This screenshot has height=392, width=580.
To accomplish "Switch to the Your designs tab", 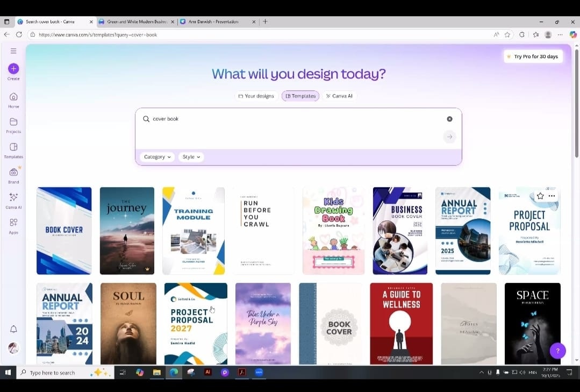I will (x=256, y=96).
